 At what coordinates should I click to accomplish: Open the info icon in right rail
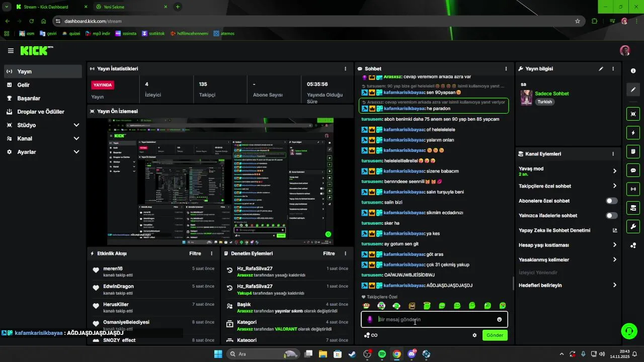pyautogui.click(x=633, y=71)
